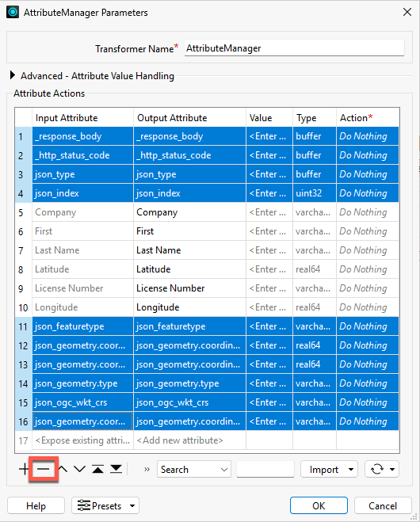420x522 pixels.
Task: Click the refresh attributes icon button
Action: pos(377,470)
